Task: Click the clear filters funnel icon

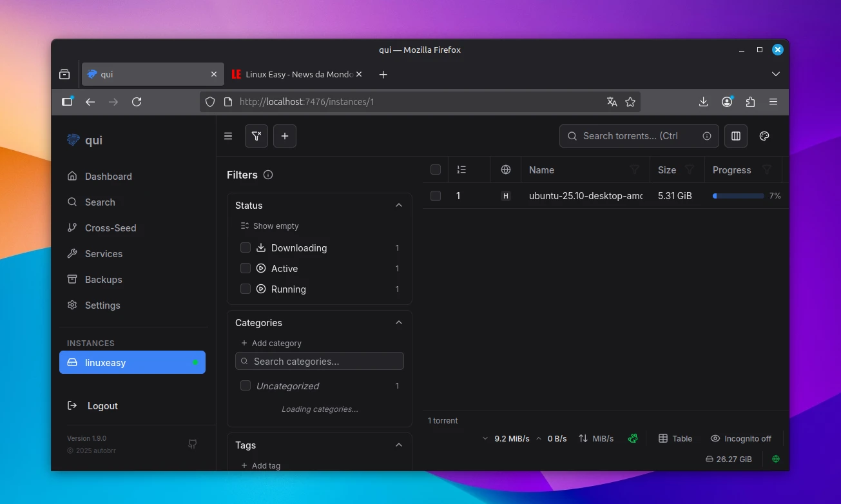Action: coord(256,136)
